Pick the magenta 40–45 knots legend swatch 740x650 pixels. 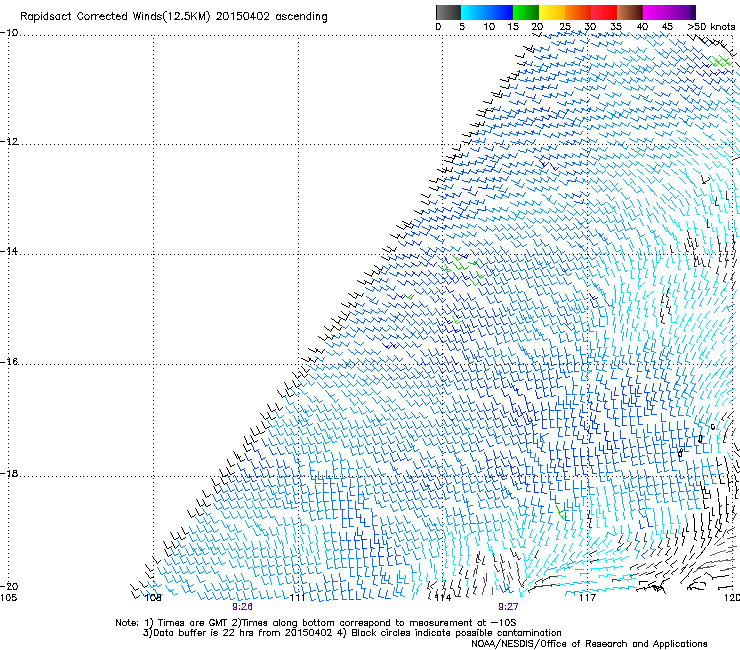(656, 12)
